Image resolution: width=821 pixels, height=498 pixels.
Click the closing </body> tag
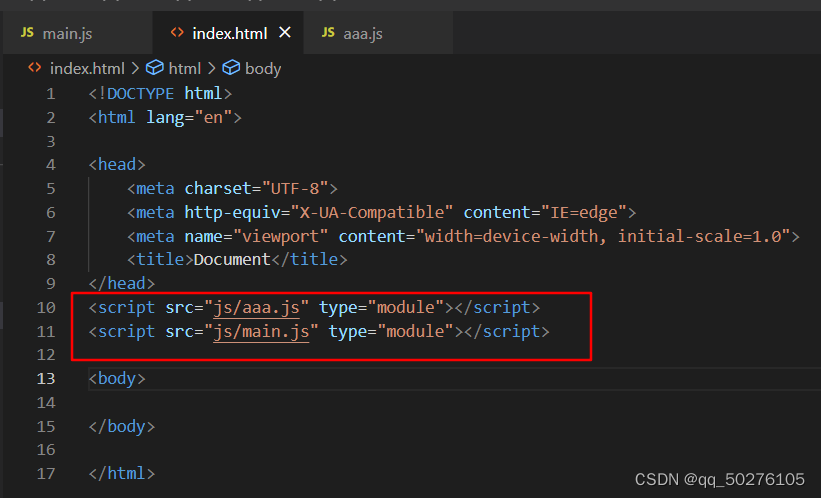(x=122, y=427)
